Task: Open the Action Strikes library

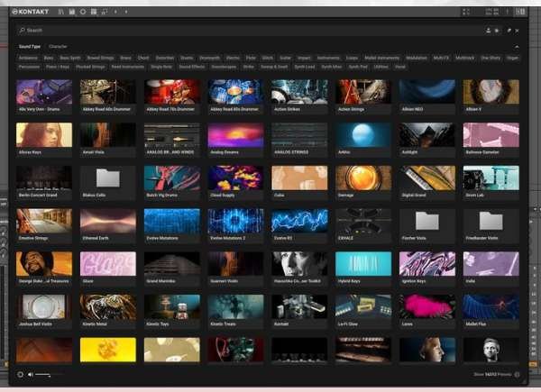Action: click(299, 96)
